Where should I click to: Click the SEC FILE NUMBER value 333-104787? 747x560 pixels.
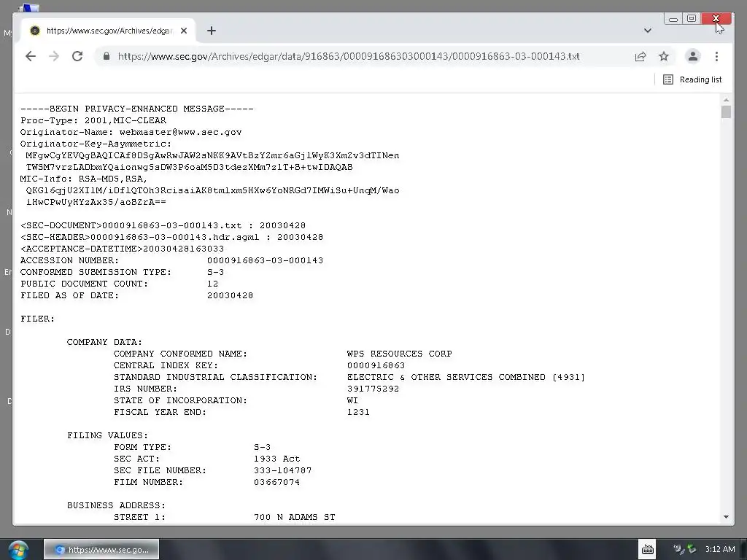(282, 470)
